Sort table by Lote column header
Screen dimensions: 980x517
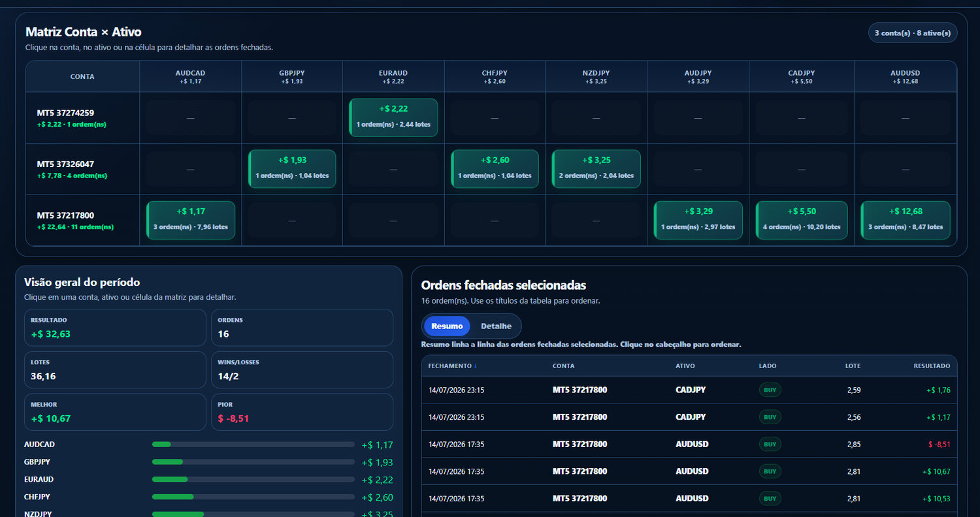pos(853,366)
